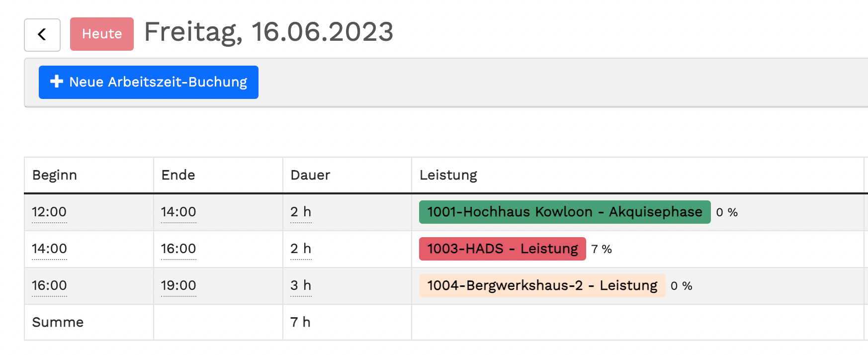Edit the 14:00 start time in second row
The image size is (868, 355).
(x=49, y=249)
